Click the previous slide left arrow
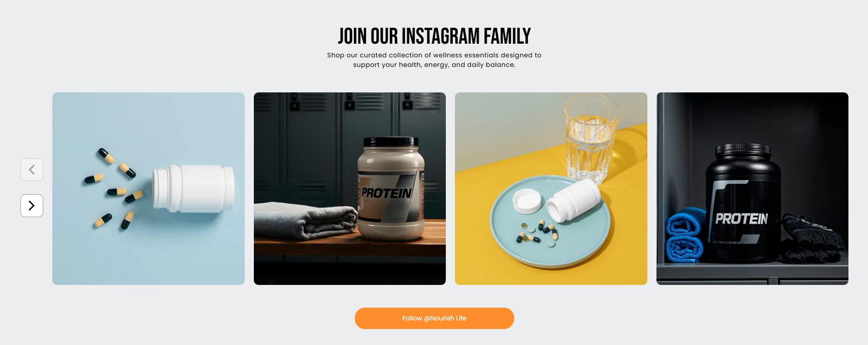 coord(32,170)
